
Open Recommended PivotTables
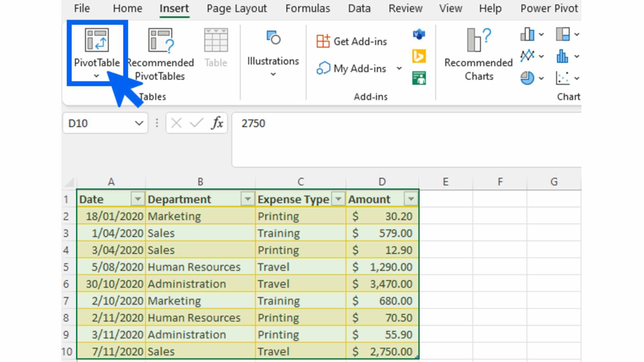tap(161, 55)
